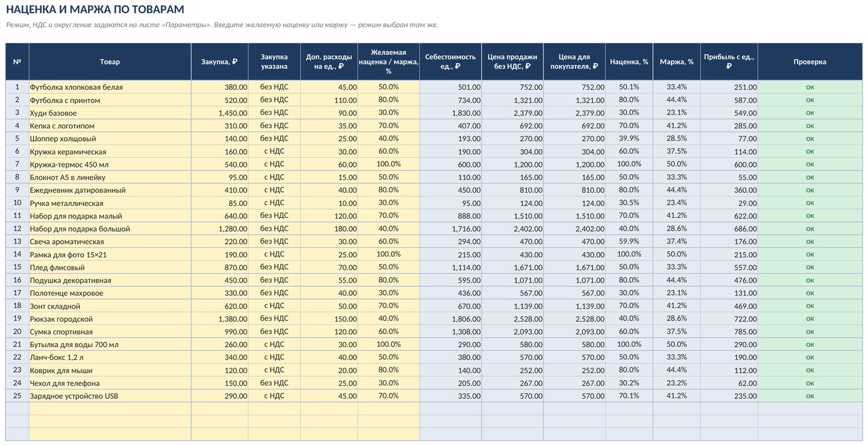The image size is (868, 446).
Task: Select the Закупка указана cell for Кружка керамическая
Action: pyautogui.click(x=274, y=151)
